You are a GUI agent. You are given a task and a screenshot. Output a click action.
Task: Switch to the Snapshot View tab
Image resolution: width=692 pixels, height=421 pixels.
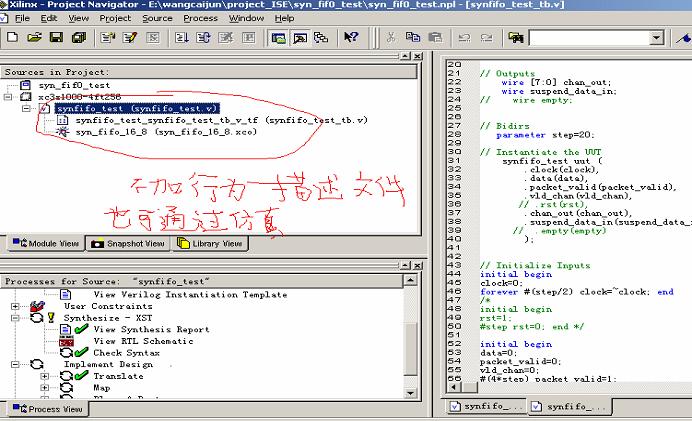tap(127, 243)
